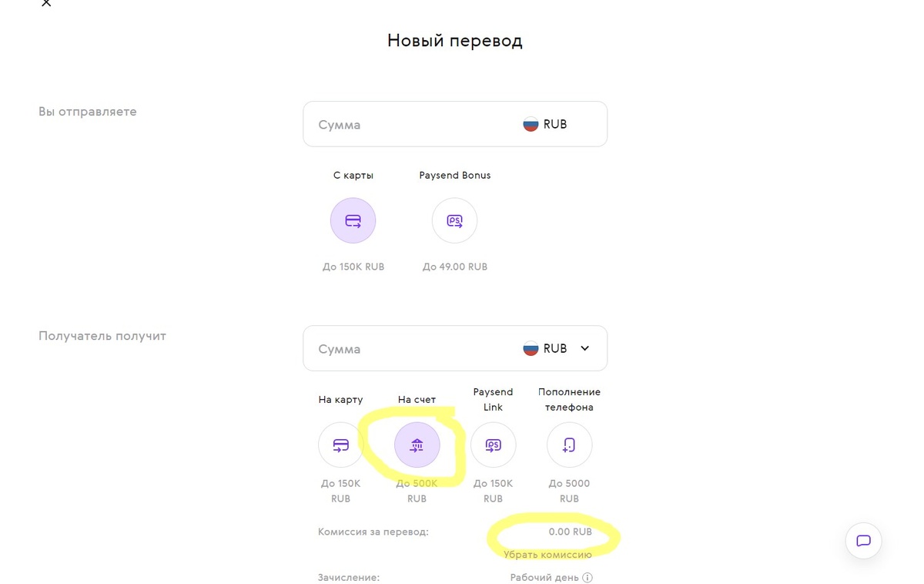Click the 'Paysend Bonus' option label
This screenshot has width=924, height=584.
[454, 175]
